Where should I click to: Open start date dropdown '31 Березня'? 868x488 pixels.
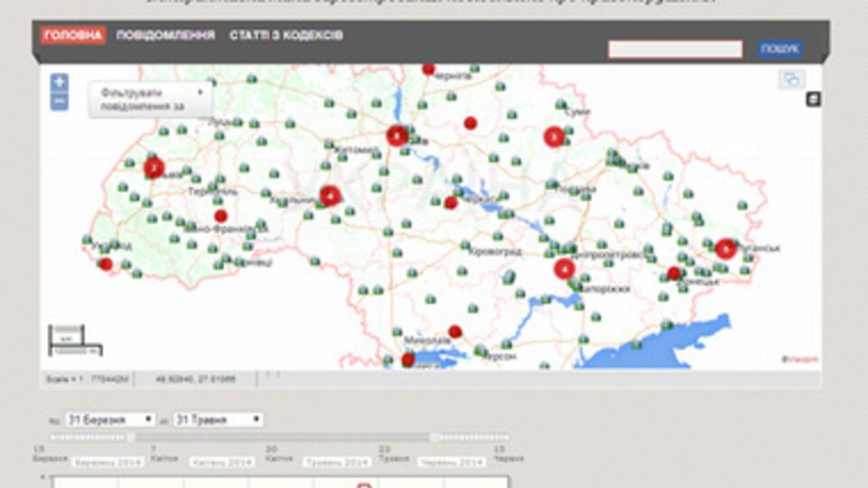(110, 419)
